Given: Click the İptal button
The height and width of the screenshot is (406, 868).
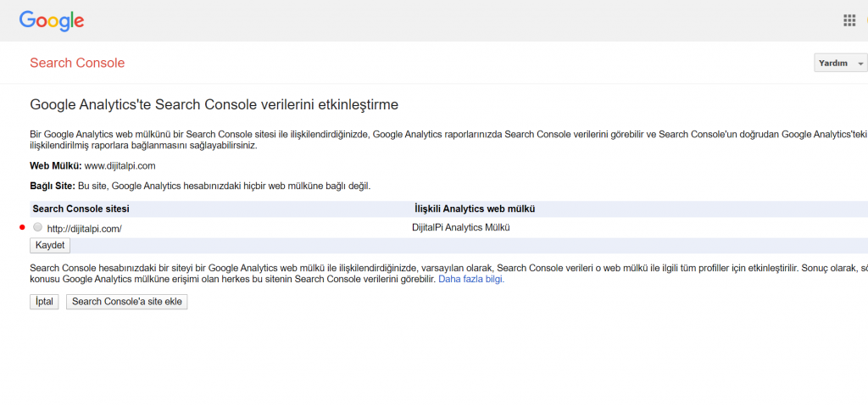Looking at the screenshot, I should tap(44, 302).
